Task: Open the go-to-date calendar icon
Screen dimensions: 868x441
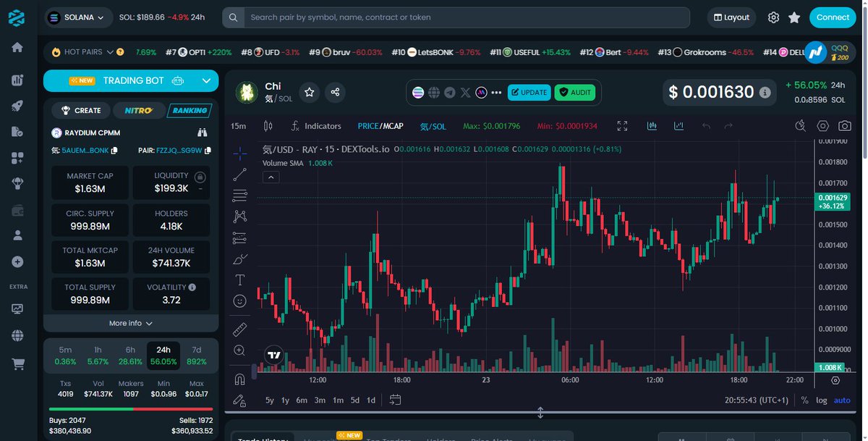Action: 395,400
